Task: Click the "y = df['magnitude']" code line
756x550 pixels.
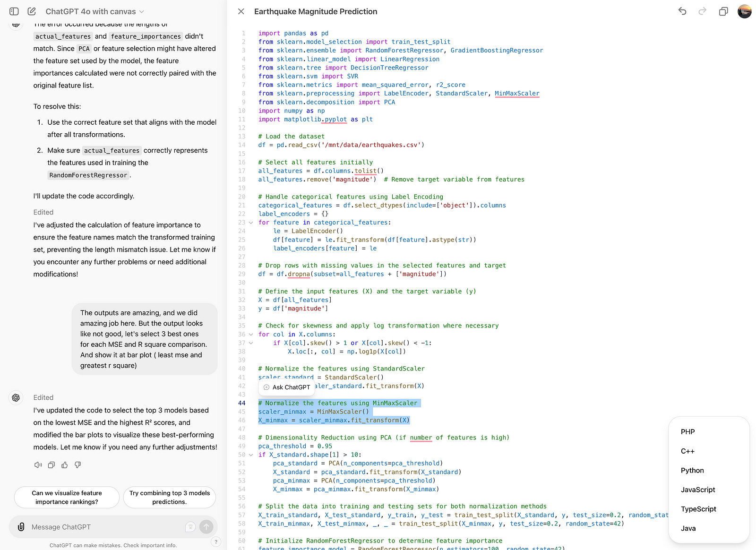Action: 293,309
